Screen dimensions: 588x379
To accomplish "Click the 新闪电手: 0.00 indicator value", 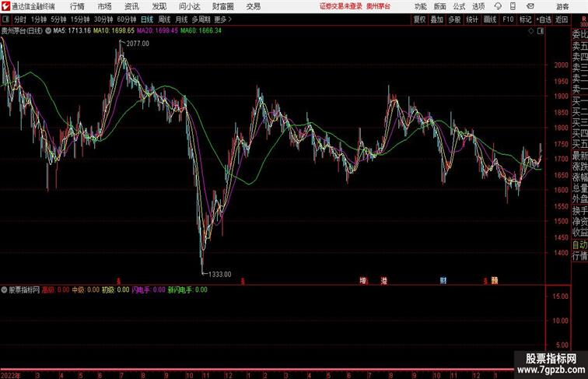I will (x=187, y=290).
